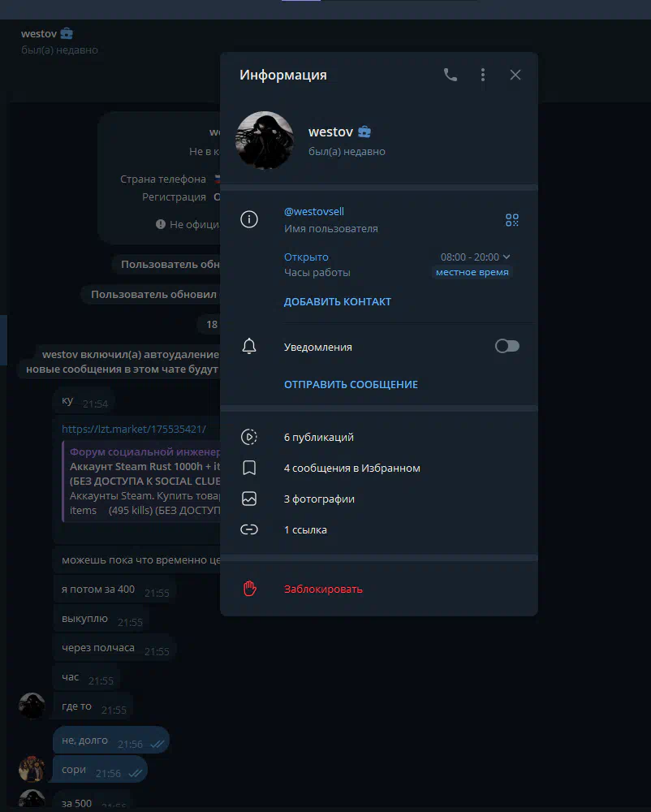This screenshot has width=651, height=812.
Task: Start a voice call with westov
Action: pos(451,75)
